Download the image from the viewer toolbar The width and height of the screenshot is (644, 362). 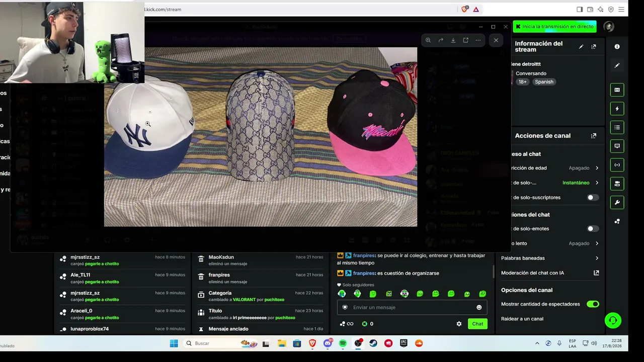click(x=453, y=40)
